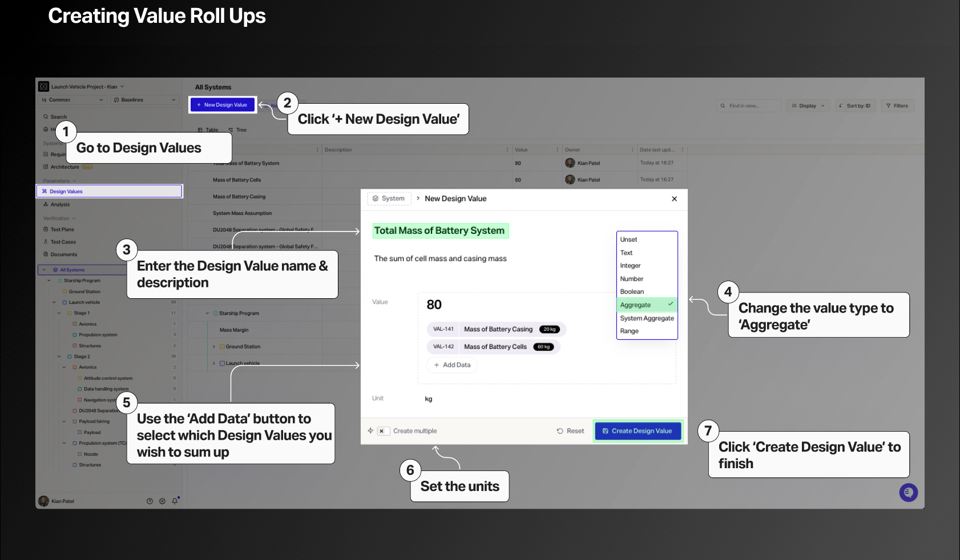
Task: Toggle the Create multiple switch
Action: [x=384, y=431]
